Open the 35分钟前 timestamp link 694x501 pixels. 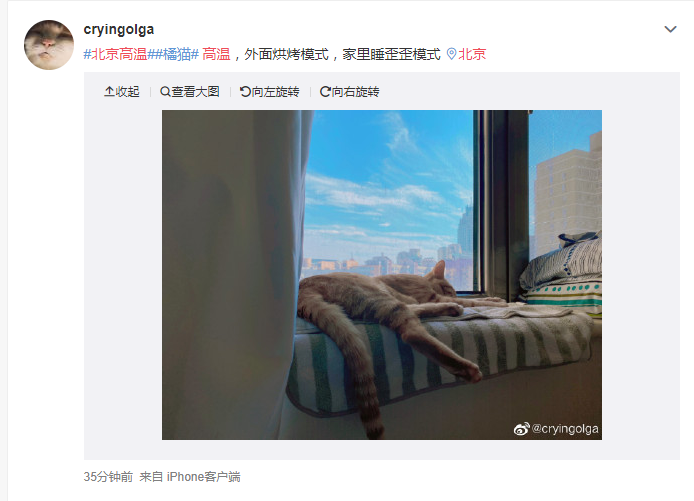[108, 477]
